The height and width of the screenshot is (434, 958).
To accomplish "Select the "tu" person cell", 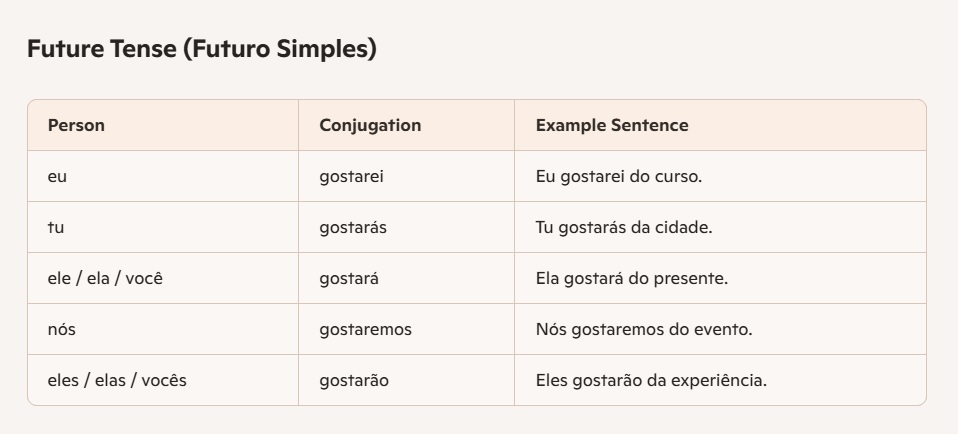I will (x=56, y=228).
